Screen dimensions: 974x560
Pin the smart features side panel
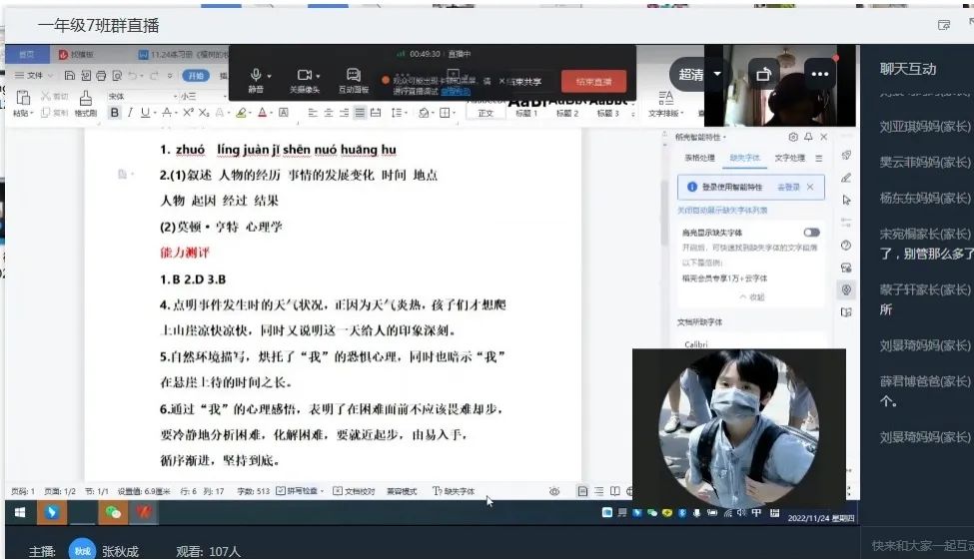808,137
